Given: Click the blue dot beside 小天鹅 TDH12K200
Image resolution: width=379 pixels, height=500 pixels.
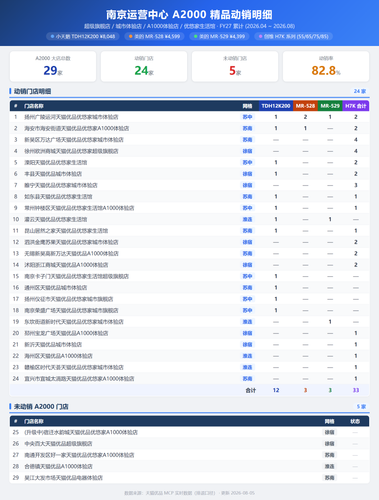Looking at the screenshot, I should 52,36.
